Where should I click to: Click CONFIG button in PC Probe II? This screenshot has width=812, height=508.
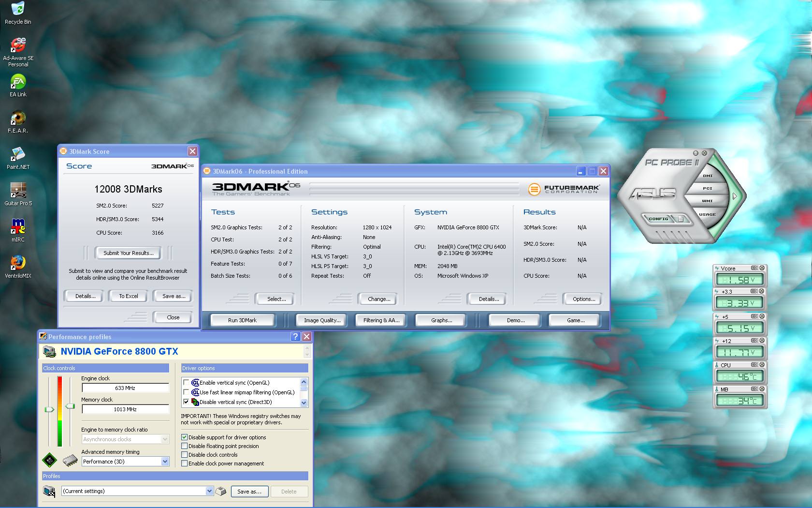click(658, 219)
